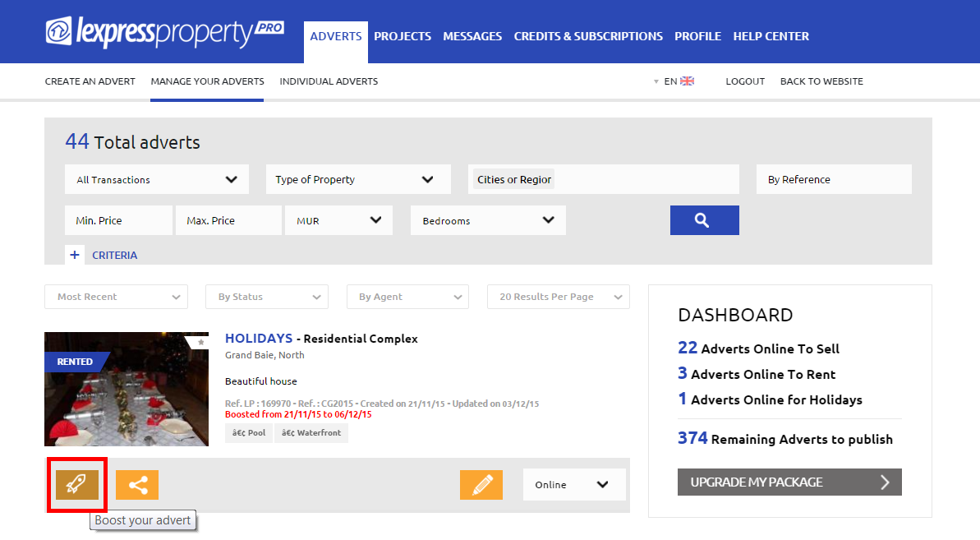This screenshot has height=540, width=980.
Task: Expand extra search criteria with the plus icon
Action: [x=75, y=254]
